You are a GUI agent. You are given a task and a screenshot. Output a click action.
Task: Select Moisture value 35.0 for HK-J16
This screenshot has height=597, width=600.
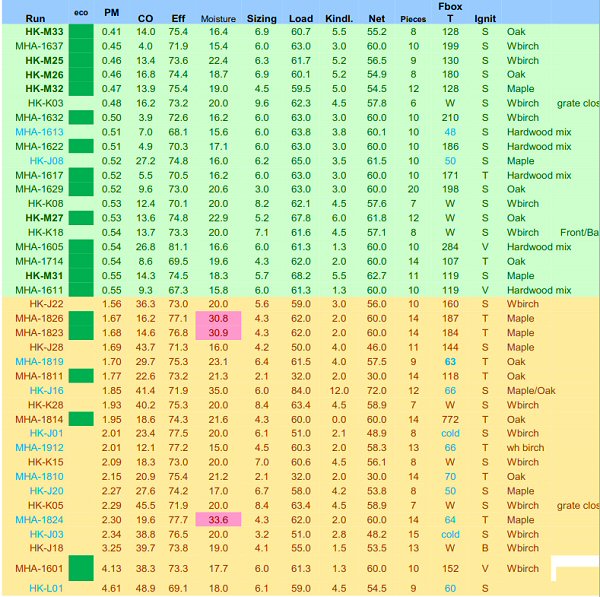pyautogui.click(x=218, y=390)
